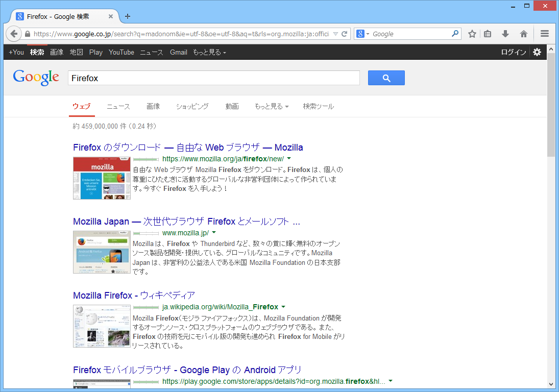This screenshot has height=392, width=559.
Task: Maximize the Firefox window
Action: tap(526, 6)
